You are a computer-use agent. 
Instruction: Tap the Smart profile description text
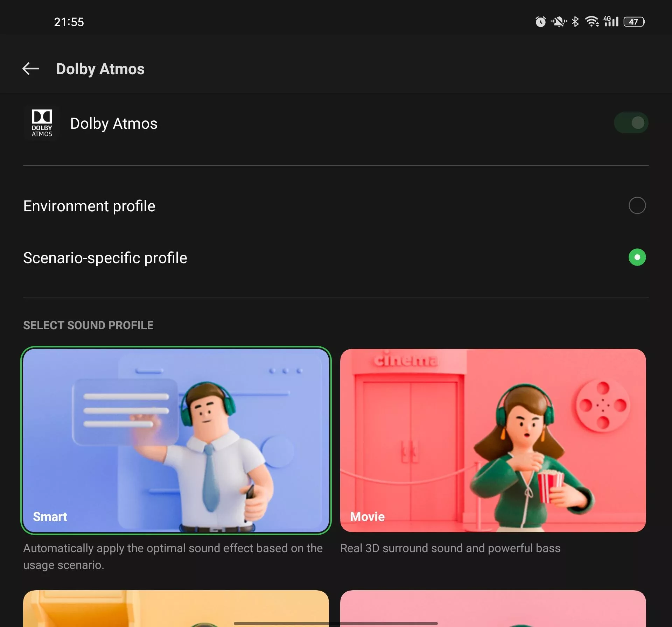[173, 556]
